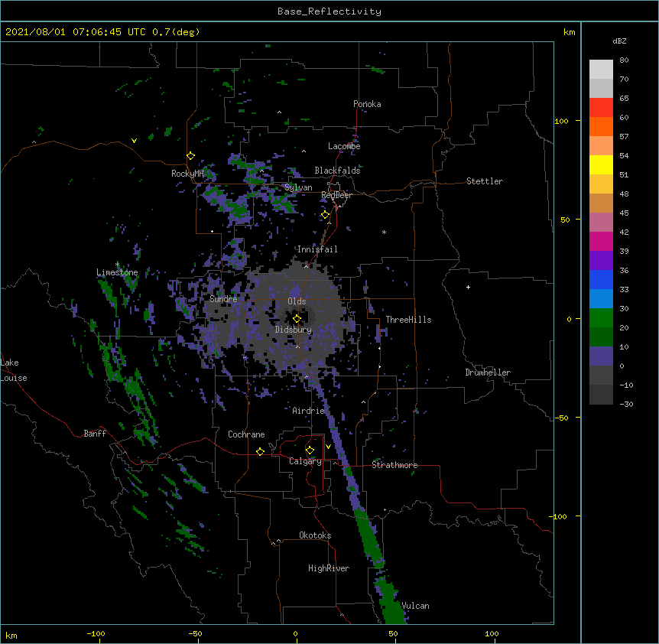The width and height of the screenshot is (659, 644).
Task: Click the RockyMH map label
Action: (x=187, y=174)
